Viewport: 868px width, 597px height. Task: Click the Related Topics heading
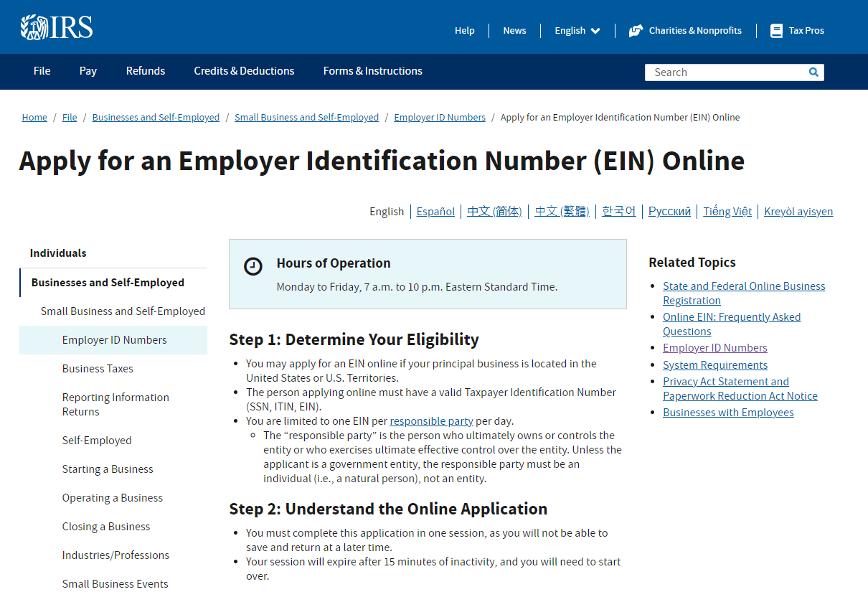(x=692, y=263)
